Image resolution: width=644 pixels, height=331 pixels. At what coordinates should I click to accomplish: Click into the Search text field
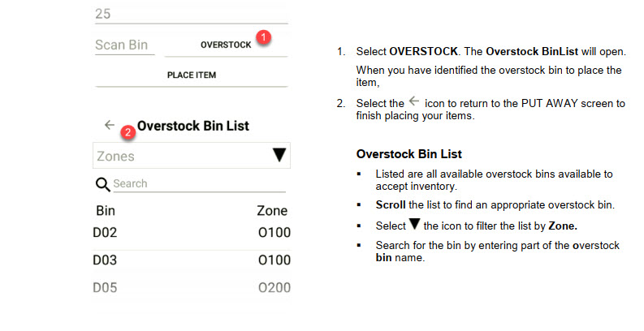click(x=198, y=184)
